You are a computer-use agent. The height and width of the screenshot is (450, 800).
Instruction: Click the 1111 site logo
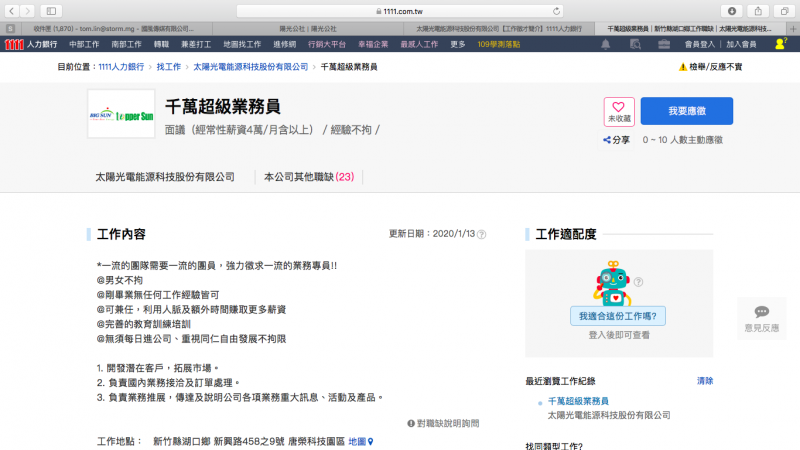click(14, 44)
